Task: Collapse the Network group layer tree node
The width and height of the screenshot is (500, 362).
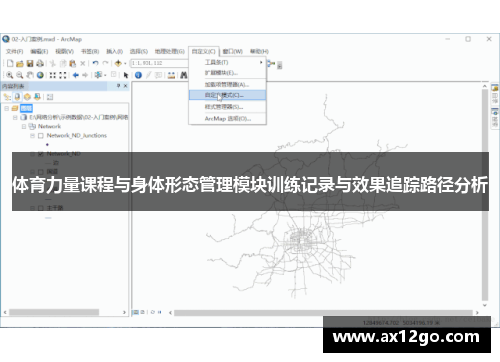Action: 24,127
